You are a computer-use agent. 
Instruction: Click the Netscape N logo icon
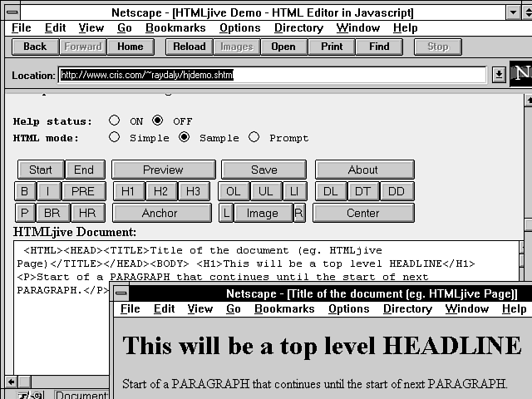click(521, 73)
